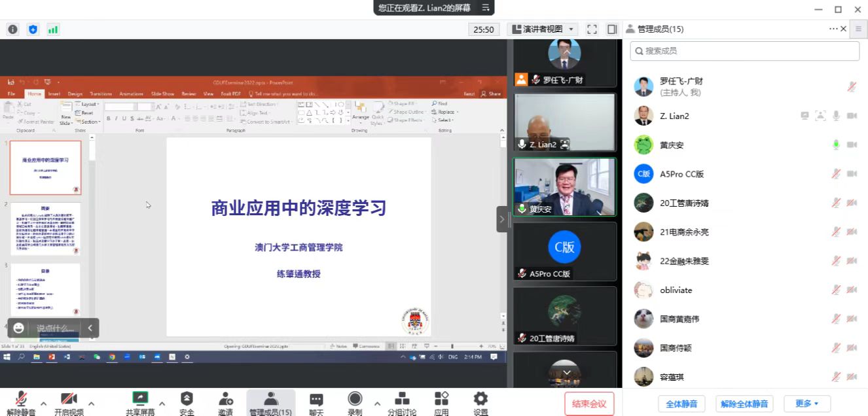Screen dimensions: 868x416
Task: Open the three-dot menu of member panel header
Action: click(x=833, y=29)
